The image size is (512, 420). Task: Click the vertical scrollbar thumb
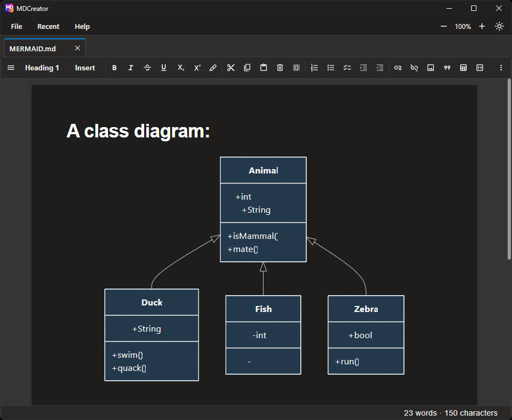click(x=509, y=169)
